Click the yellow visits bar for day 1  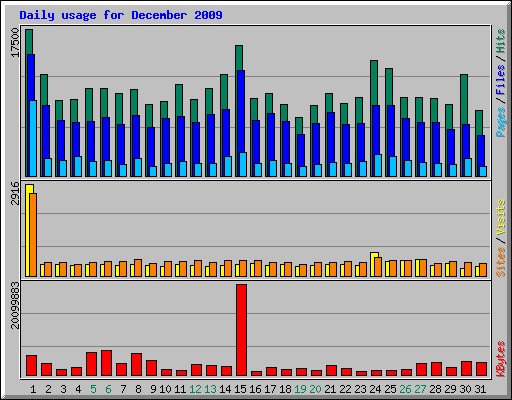(28, 230)
